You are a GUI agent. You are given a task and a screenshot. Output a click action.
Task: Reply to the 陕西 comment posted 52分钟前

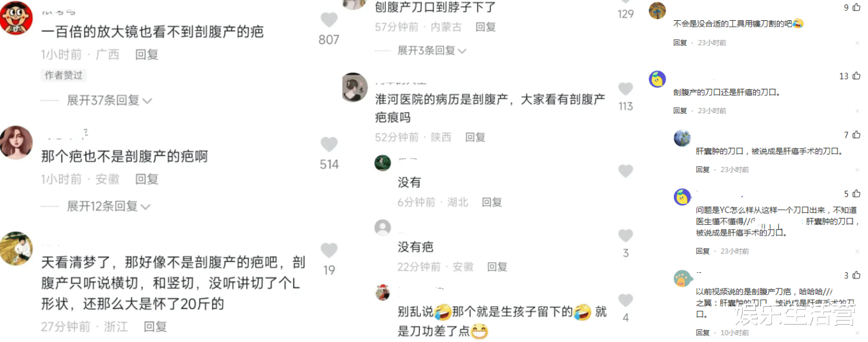click(475, 137)
